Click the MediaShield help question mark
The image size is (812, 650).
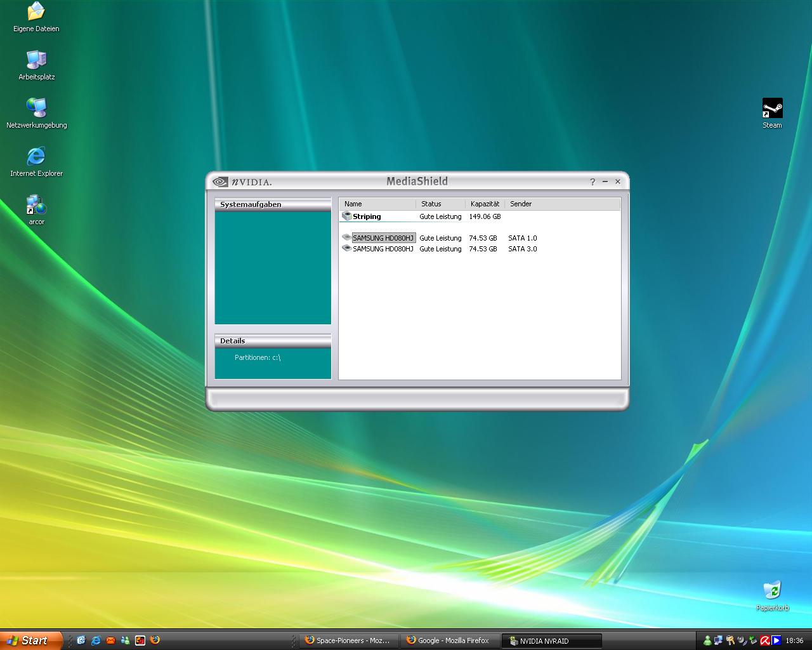pos(593,182)
